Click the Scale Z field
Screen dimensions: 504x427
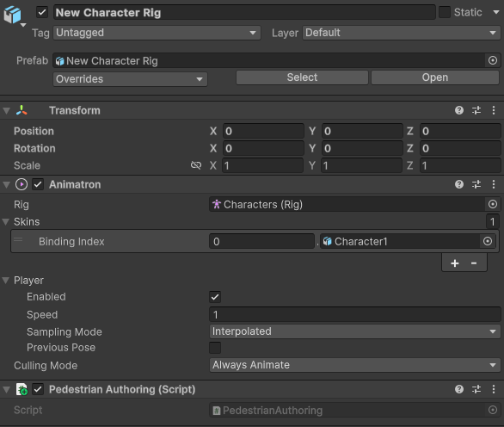(x=460, y=165)
